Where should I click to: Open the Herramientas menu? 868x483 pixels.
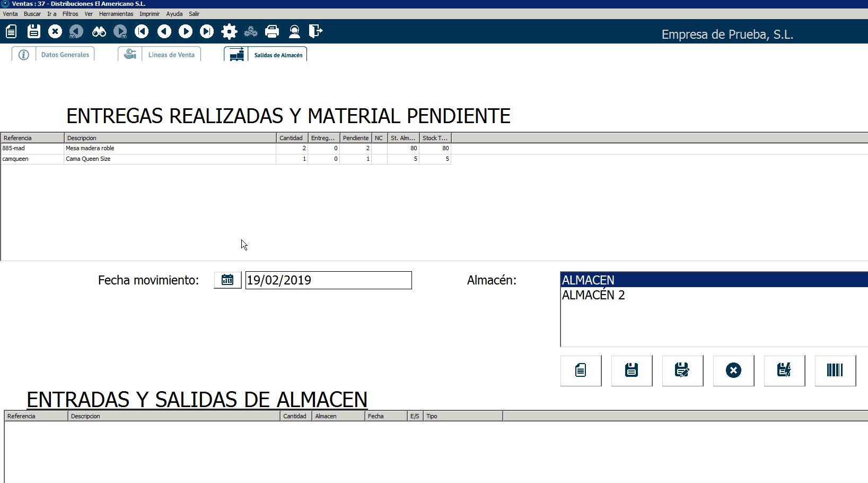[x=116, y=14]
